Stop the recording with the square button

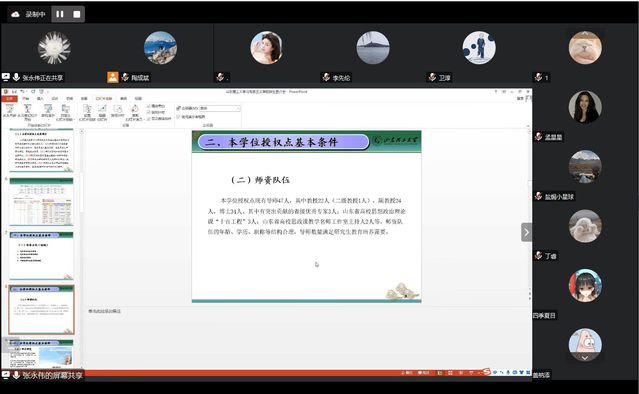[77, 14]
